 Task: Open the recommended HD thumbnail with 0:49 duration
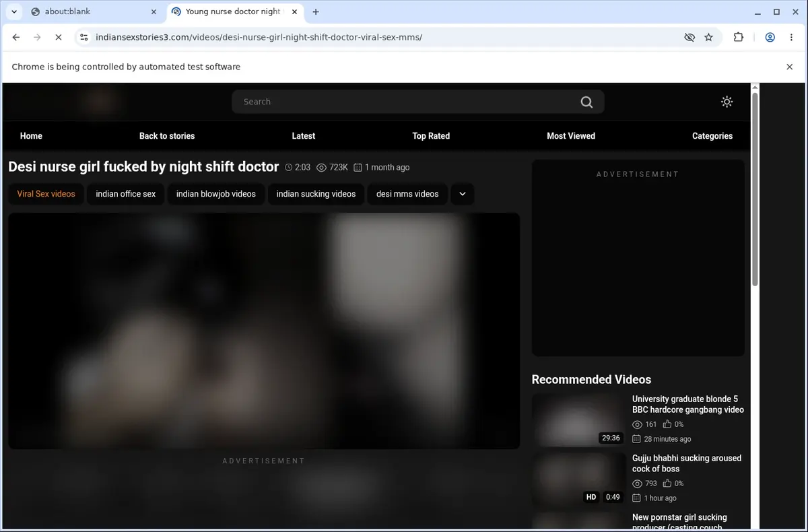click(578, 480)
